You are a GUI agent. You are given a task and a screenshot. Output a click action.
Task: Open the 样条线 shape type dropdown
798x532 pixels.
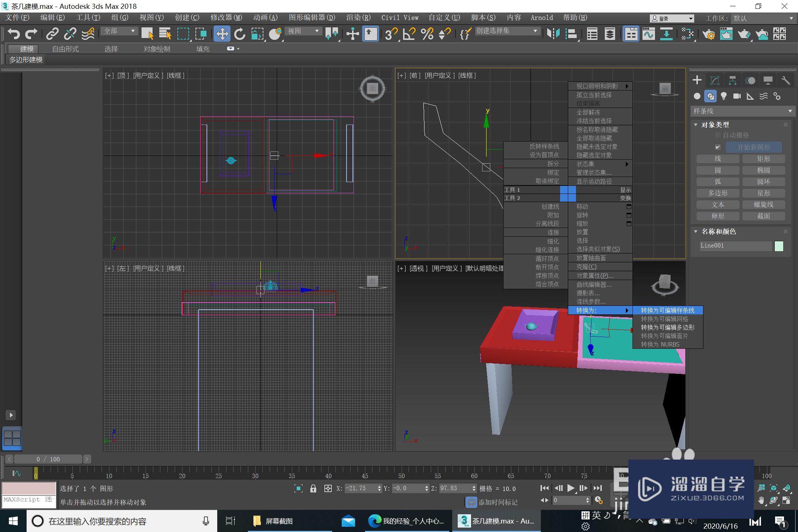[x=742, y=111]
